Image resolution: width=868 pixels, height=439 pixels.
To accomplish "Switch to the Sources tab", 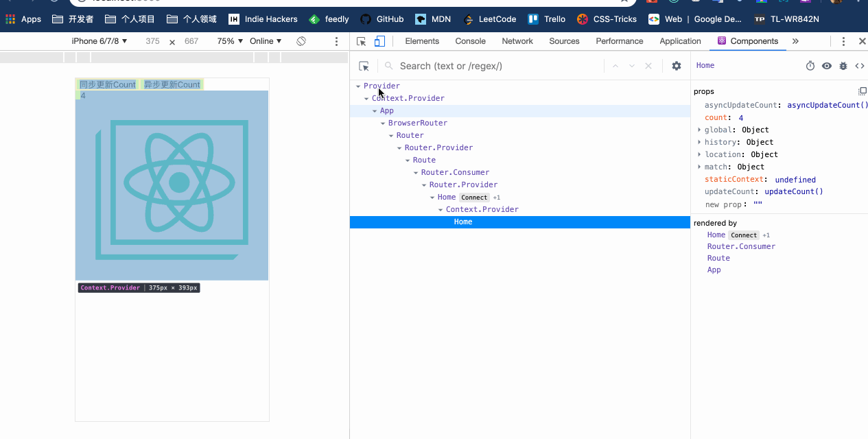I will [564, 41].
